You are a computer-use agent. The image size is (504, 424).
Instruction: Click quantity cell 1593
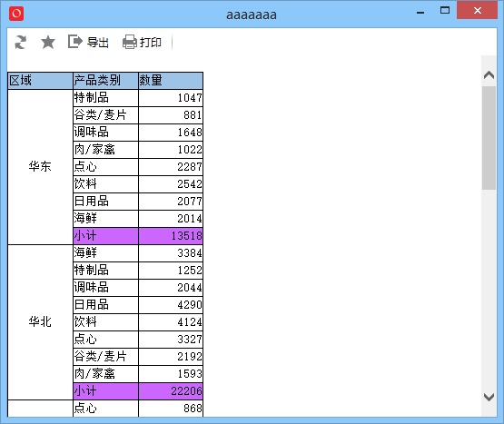click(171, 374)
